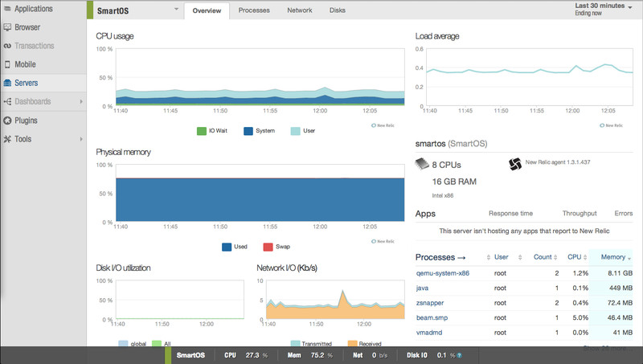Viewport: 643px width, 364px height.
Task: Sort processes by CPU column
Action: tap(574, 257)
